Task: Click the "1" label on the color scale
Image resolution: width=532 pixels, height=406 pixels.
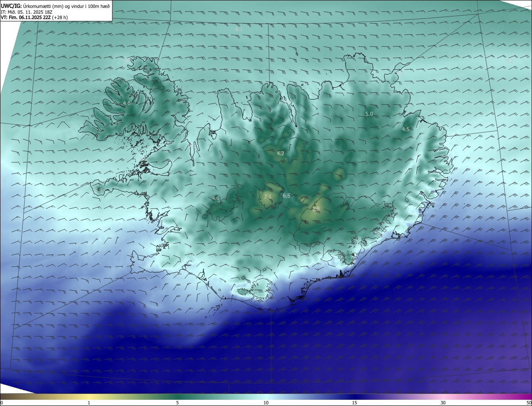Action: [x=89, y=403]
